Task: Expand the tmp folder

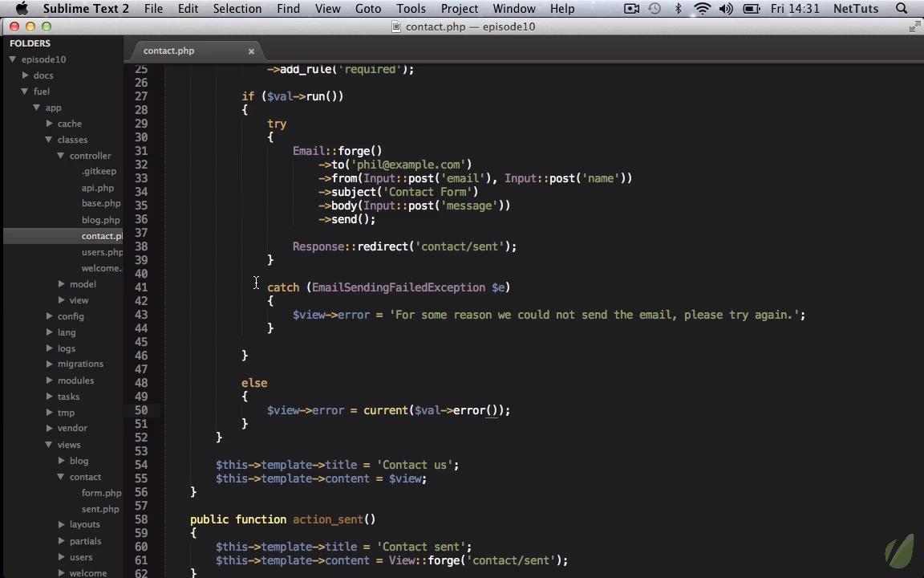Action: (x=50, y=413)
